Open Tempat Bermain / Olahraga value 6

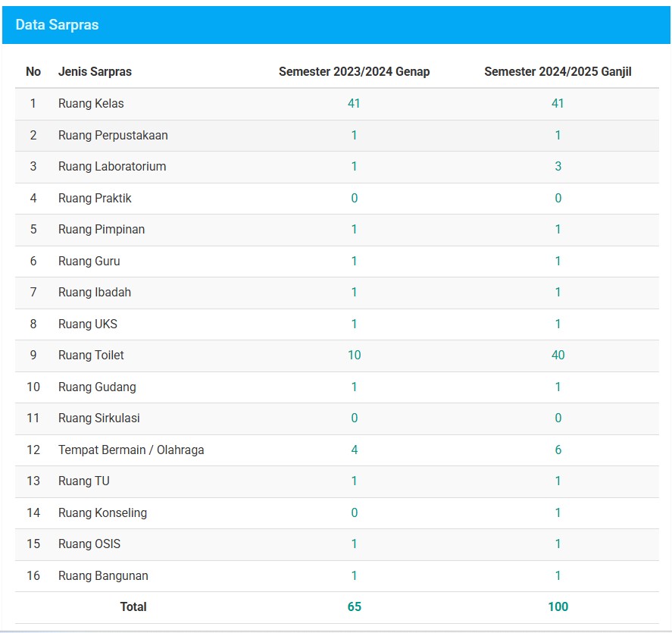(x=558, y=450)
